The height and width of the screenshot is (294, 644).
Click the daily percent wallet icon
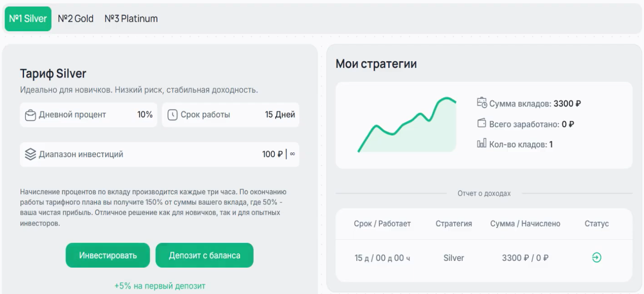pos(30,115)
